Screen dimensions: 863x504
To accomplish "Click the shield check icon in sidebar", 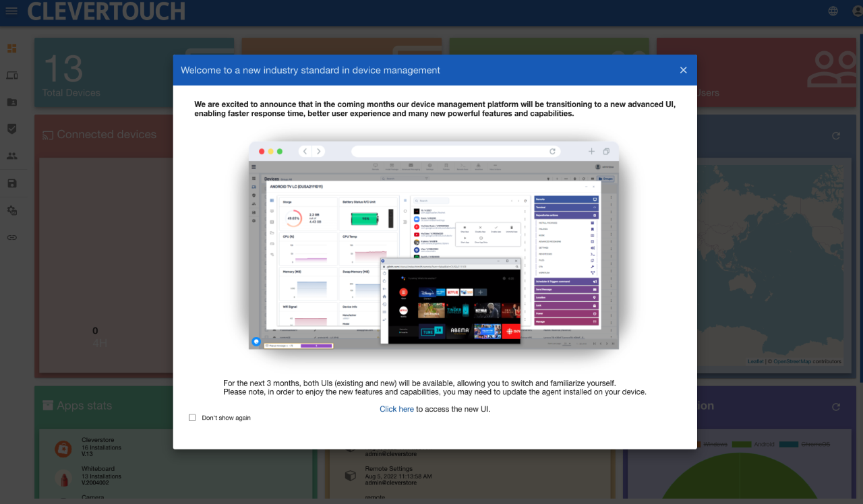I will 11,129.
